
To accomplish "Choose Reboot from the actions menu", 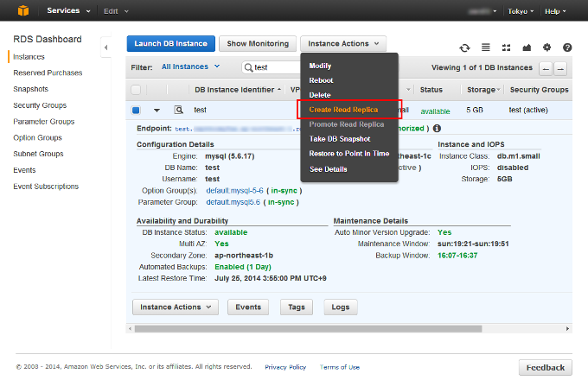I will tap(321, 80).
